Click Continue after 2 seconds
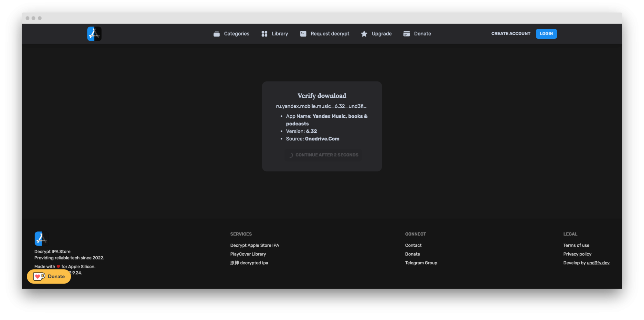 pos(323,155)
